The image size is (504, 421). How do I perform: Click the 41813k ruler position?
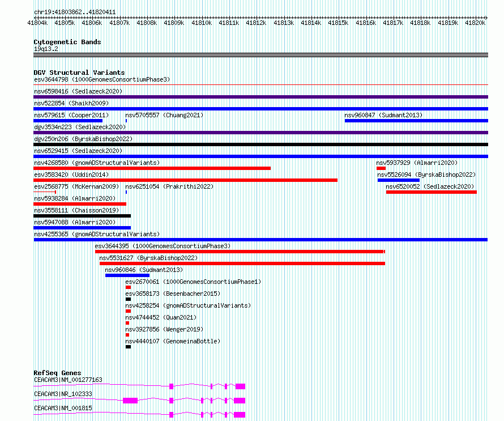(x=284, y=23)
